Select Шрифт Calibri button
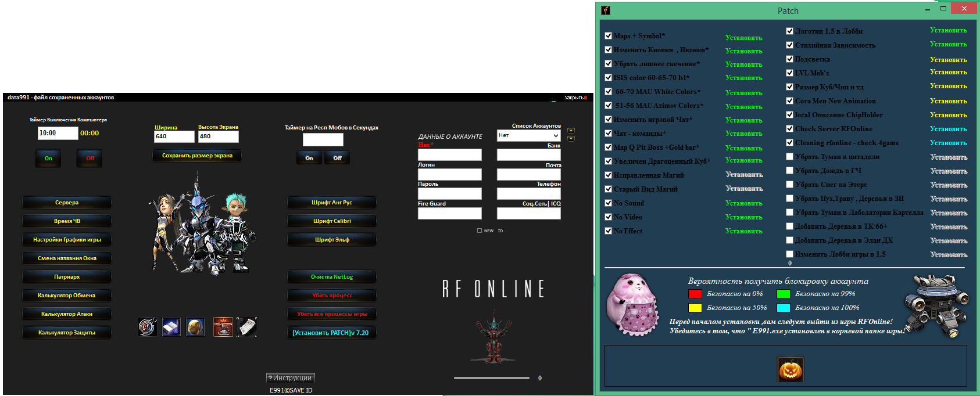The image size is (980, 396). 332,221
